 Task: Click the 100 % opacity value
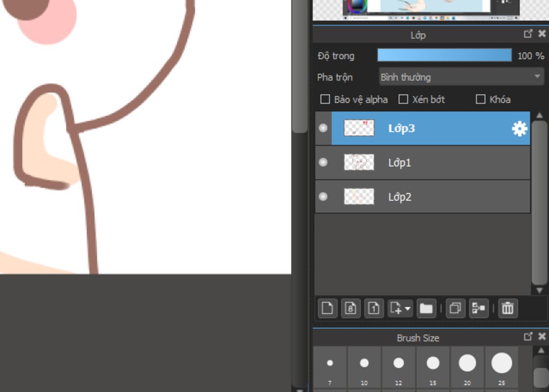tap(531, 56)
